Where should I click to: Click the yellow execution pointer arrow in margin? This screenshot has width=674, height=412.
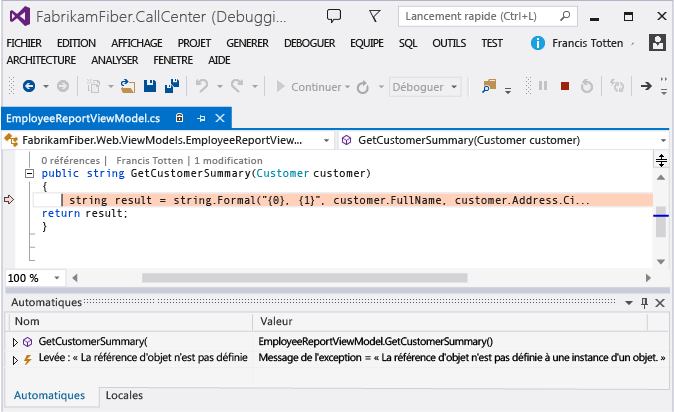pos(9,200)
